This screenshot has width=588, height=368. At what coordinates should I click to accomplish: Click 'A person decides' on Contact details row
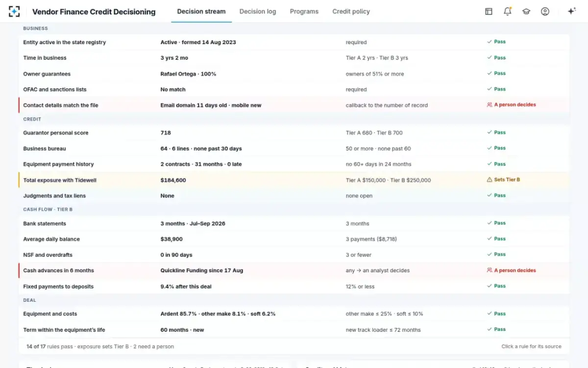pyautogui.click(x=511, y=105)
